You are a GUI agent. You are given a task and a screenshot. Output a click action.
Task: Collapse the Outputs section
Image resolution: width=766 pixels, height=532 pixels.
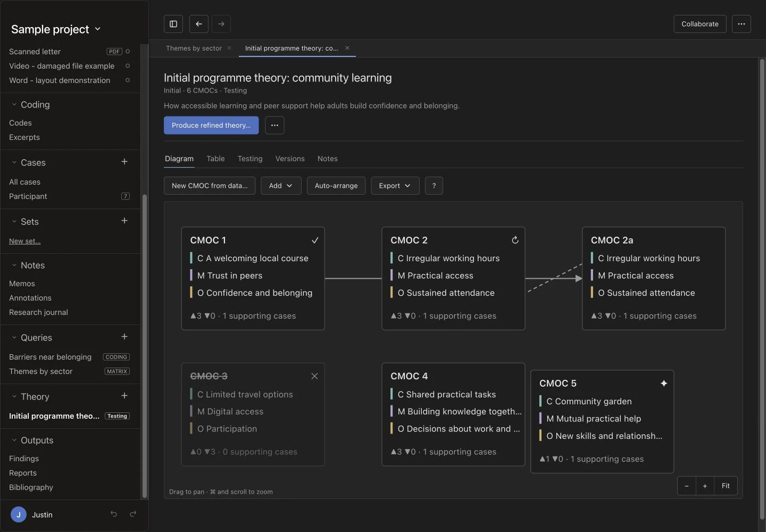[14, 440]
